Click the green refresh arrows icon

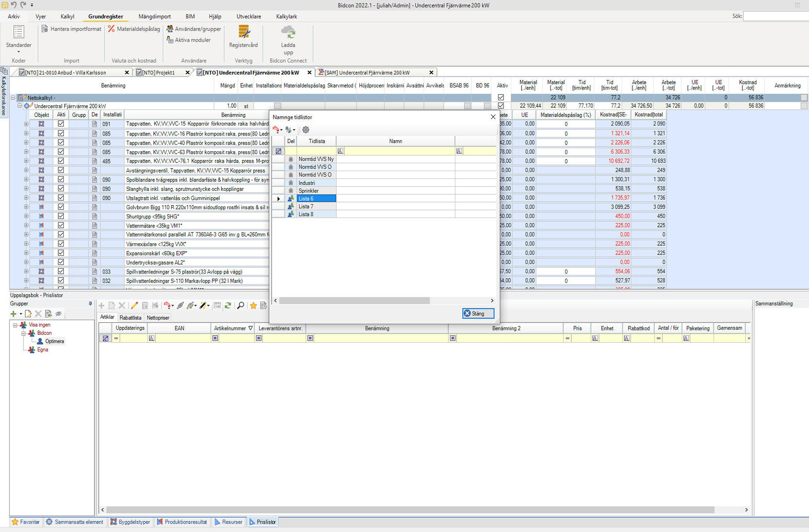[x=228, y=306]
